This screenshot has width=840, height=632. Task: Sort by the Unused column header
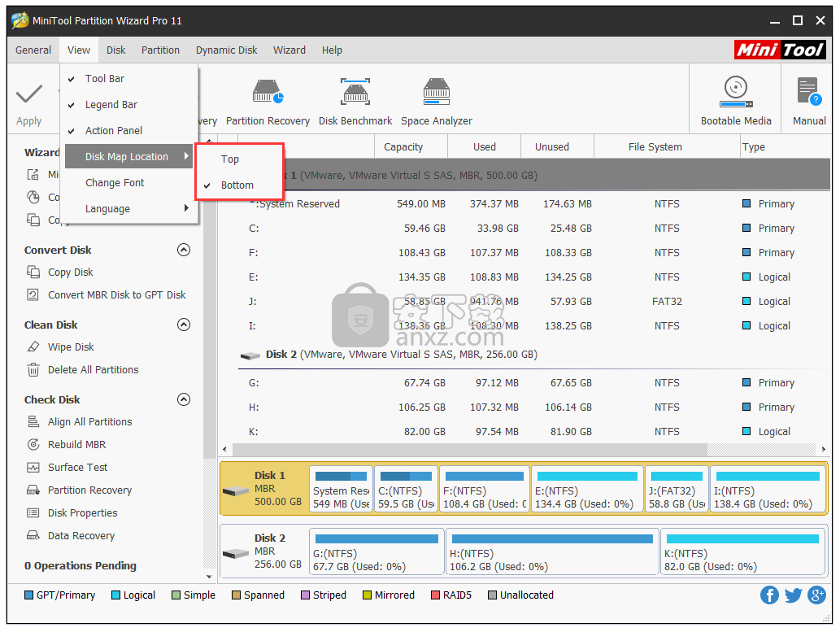point(557,147)
